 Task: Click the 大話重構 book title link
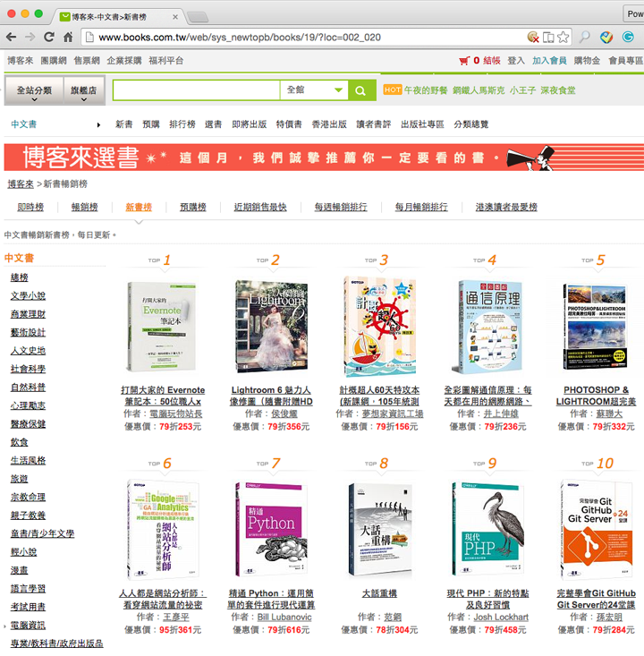click(x=379, y=593)
